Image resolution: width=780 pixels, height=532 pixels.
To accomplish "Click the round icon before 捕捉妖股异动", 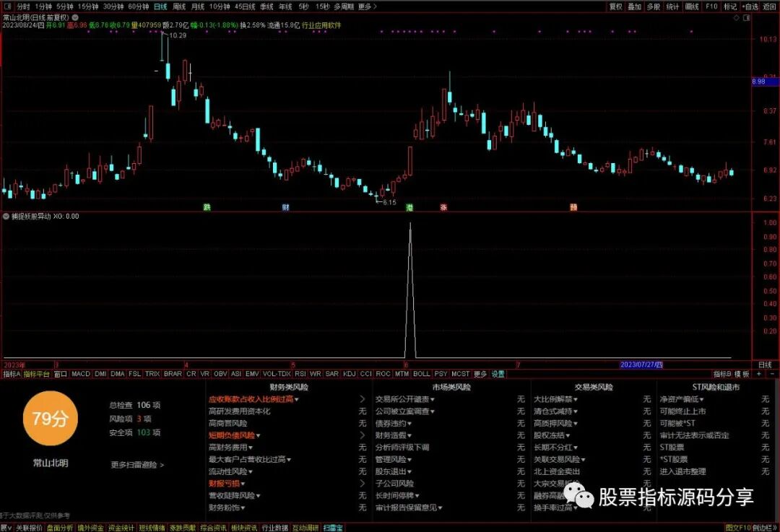I will pyautogui.click(x=6, y=217).
